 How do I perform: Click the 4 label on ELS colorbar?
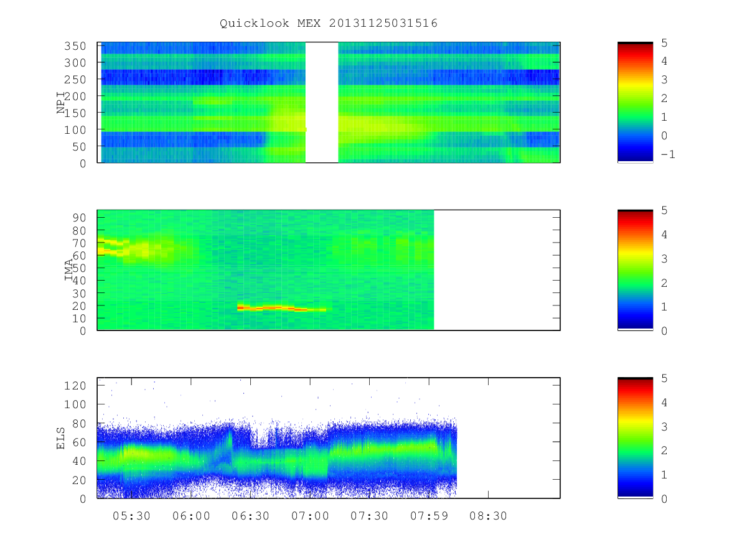click(664, 403)
